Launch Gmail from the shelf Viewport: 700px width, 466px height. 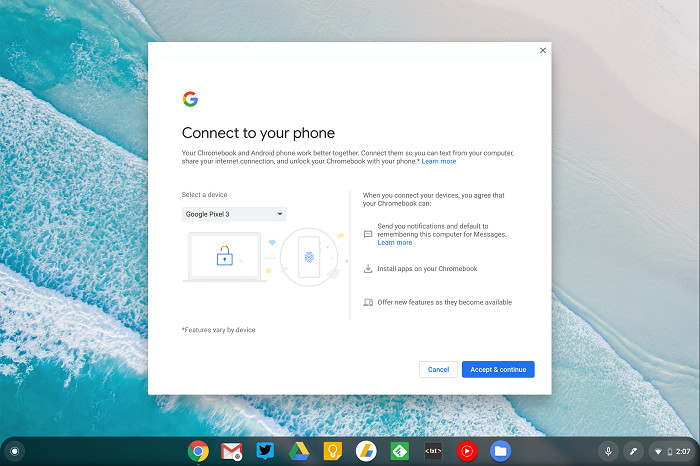(x=231, y=451)
